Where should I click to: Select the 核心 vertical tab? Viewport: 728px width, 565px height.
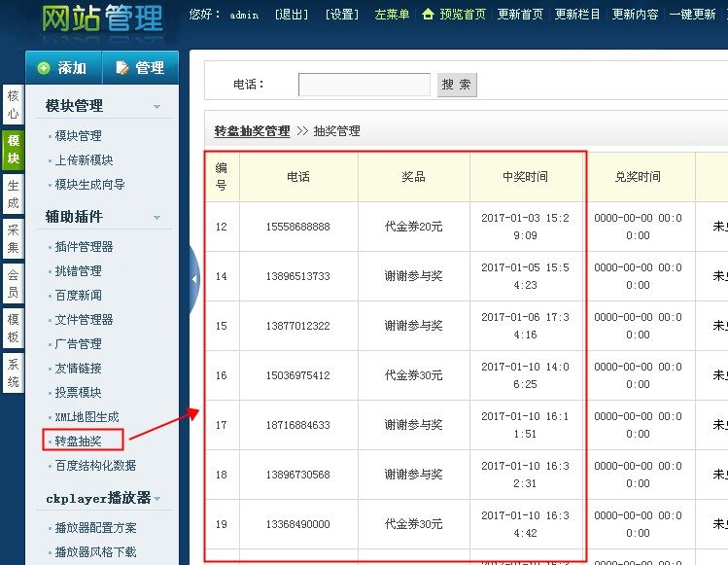[13, 104]
